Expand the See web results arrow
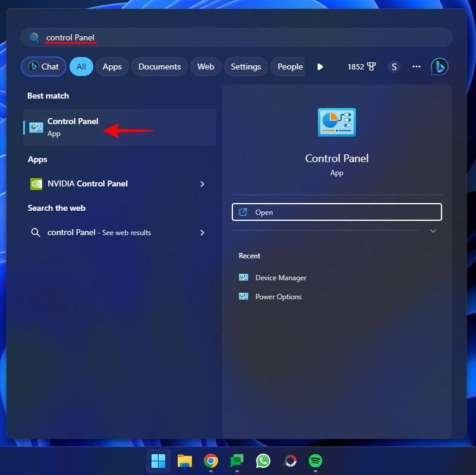This screenshot has width=476, height=475. tap(203, 232)
